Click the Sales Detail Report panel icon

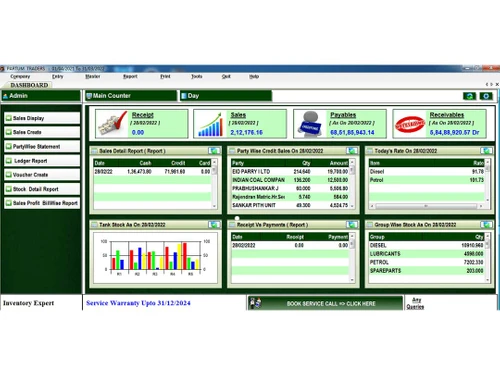[x=94, y=151]
